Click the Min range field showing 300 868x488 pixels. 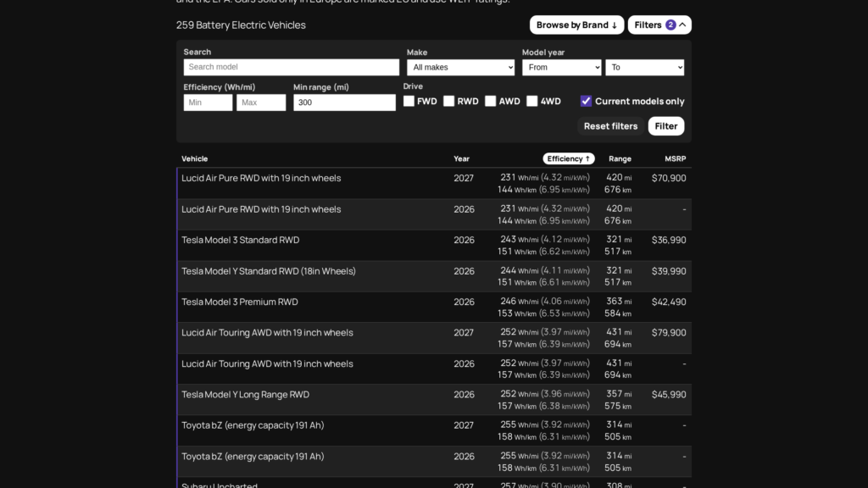point(344,103)
